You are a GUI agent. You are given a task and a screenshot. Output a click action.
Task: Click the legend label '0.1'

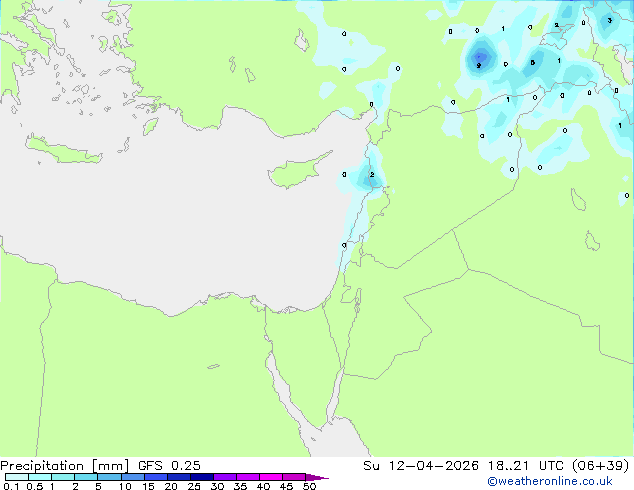tap(11, 486)
